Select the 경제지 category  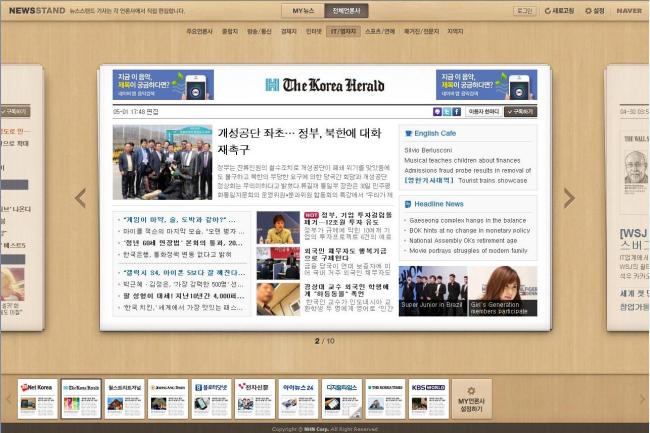click(289, 31)
